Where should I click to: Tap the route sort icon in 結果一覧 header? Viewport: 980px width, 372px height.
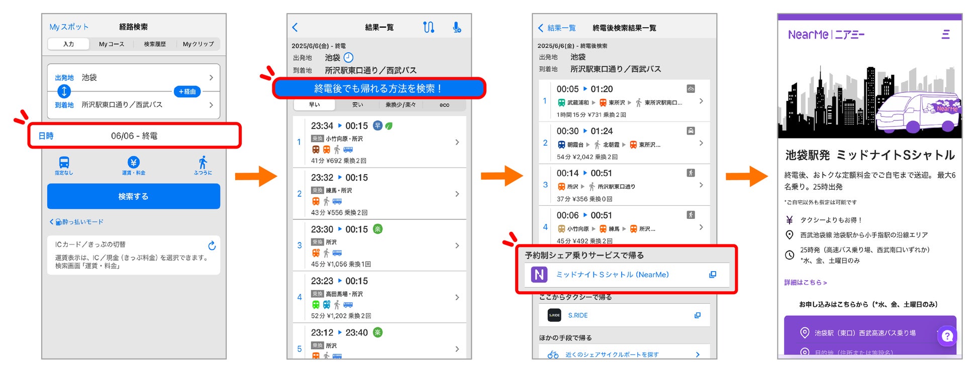pos(428,27)
